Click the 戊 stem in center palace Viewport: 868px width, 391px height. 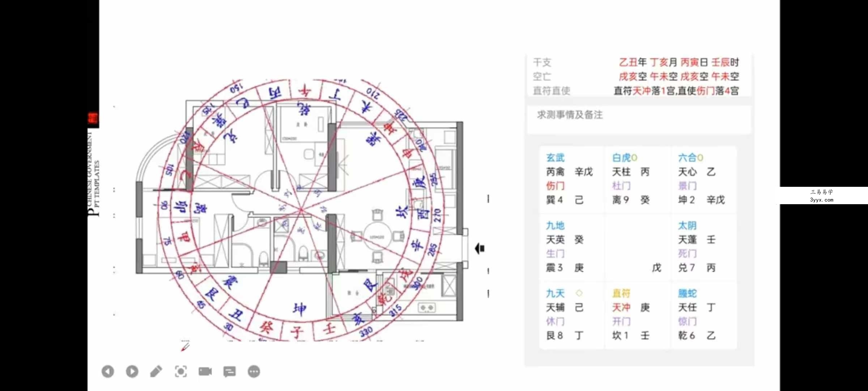[656, 268]
